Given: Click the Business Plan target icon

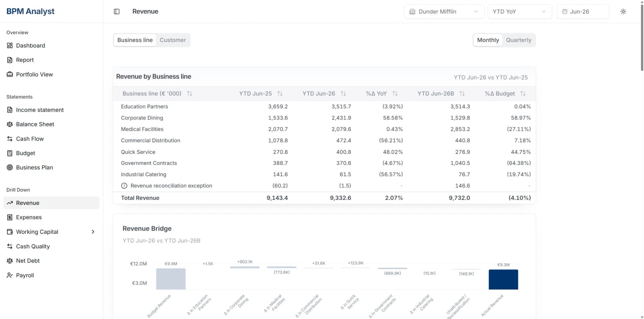Looking at the screenshot, I should (10, 167).
